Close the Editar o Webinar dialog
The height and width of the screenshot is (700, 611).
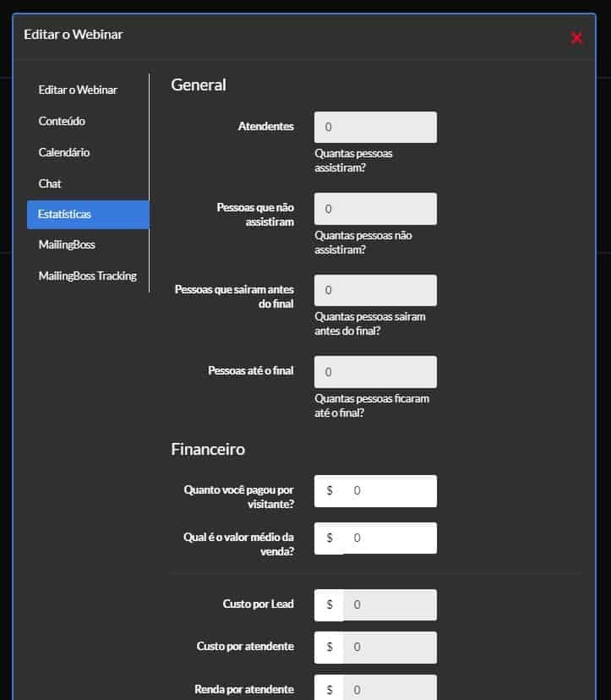pos(576,38)
